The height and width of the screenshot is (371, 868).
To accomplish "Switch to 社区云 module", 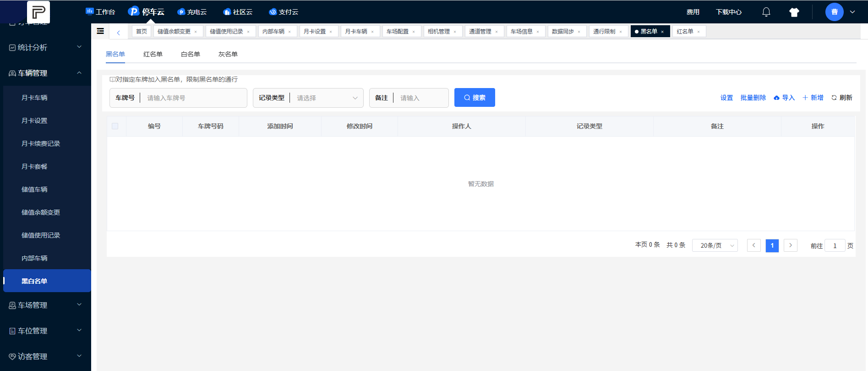I will [x=238, y=12].
